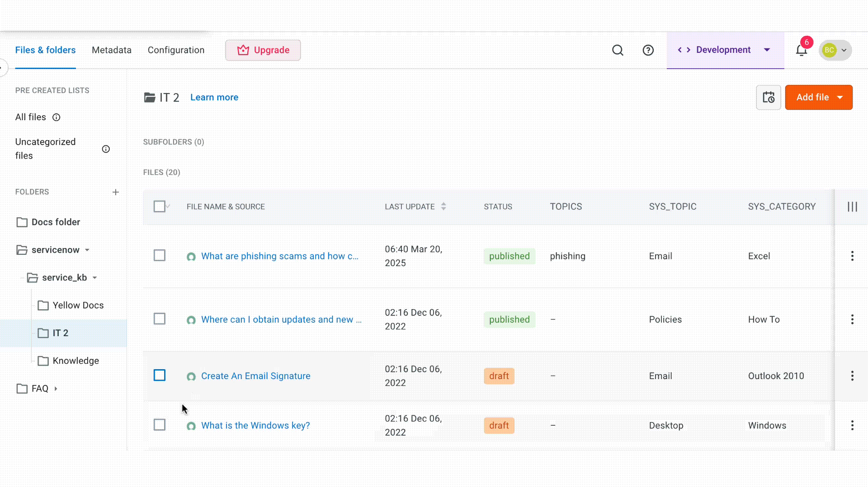The height and width of the screenshot is (488, 868).
Task: Click the notifications bell
Action: [x=801, y=50]
